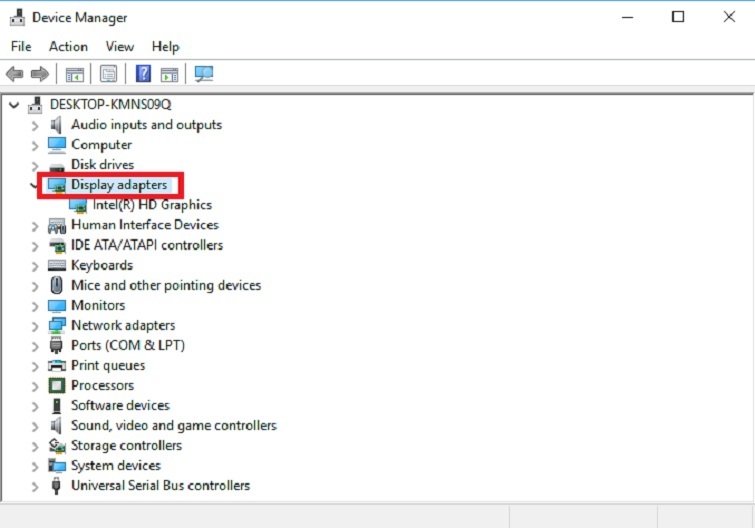Select Mice and other pointing devices
Screen dimensions: 755x528
[165, 285]
